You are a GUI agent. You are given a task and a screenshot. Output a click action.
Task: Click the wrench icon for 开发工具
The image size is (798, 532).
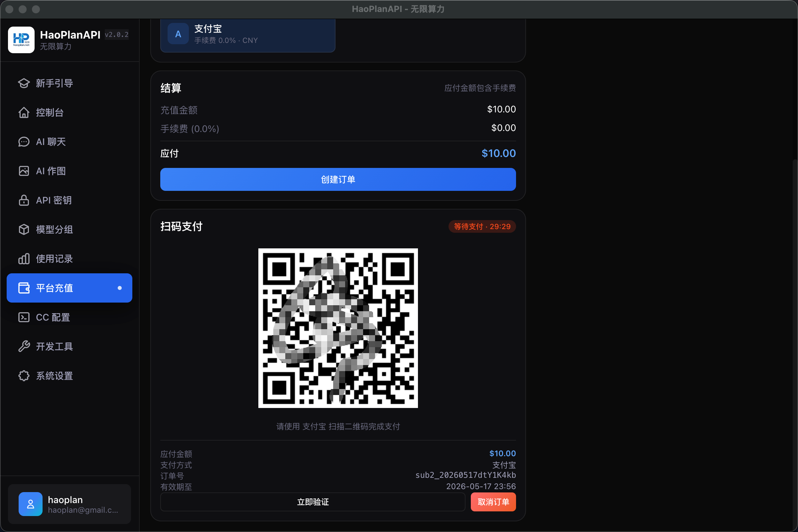coord(24,346)
